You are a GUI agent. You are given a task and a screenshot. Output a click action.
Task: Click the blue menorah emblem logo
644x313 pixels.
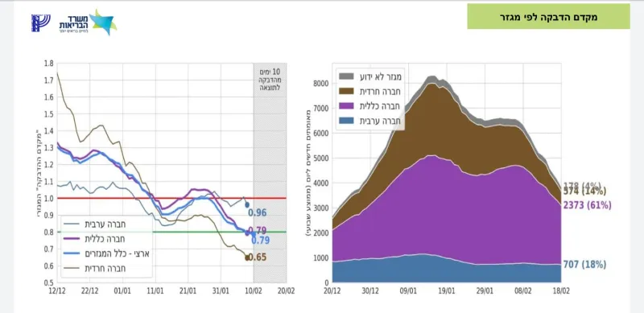pos(41,23)
